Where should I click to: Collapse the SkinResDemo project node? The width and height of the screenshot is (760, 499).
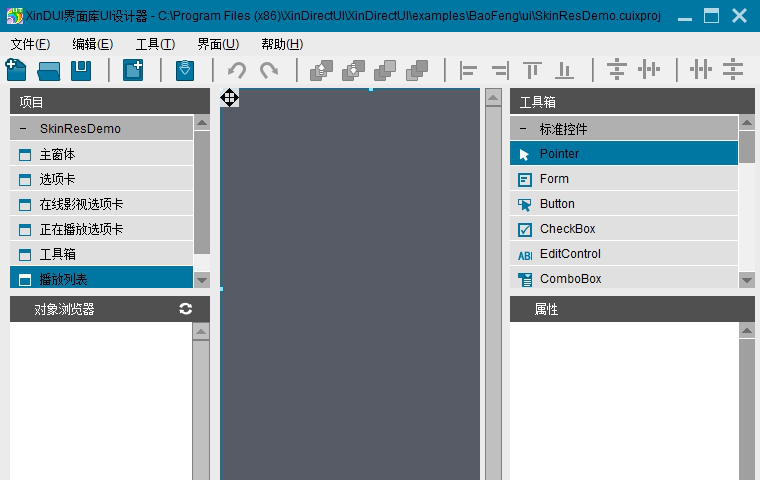[x=23, y=129]
